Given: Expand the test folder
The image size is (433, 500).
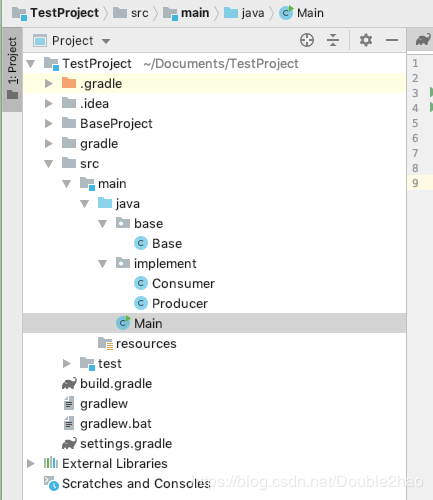Looking at the screenshot, I should click(x=67, y=363).
